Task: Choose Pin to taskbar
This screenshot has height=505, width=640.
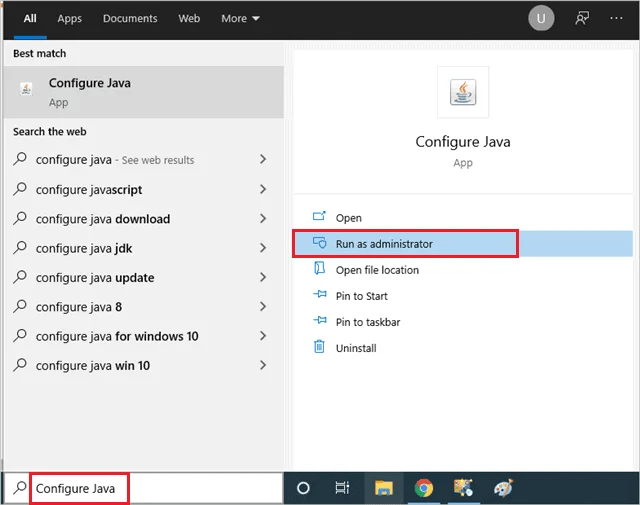Action: (x=463, y=322)
